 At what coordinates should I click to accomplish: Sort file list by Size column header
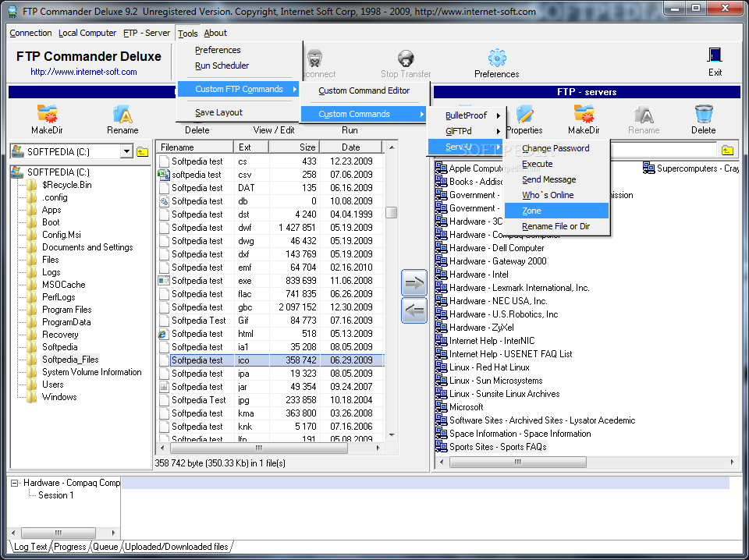[294, 147]
